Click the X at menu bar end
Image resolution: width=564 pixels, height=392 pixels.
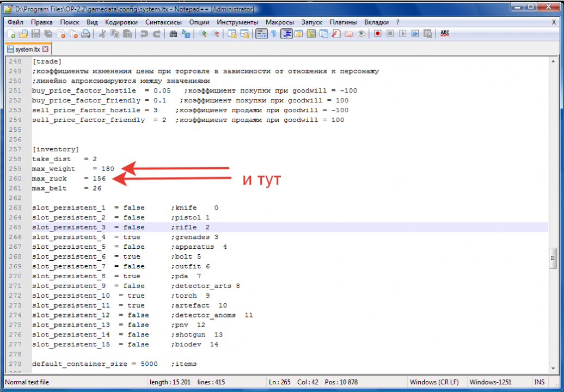[554, 22]
